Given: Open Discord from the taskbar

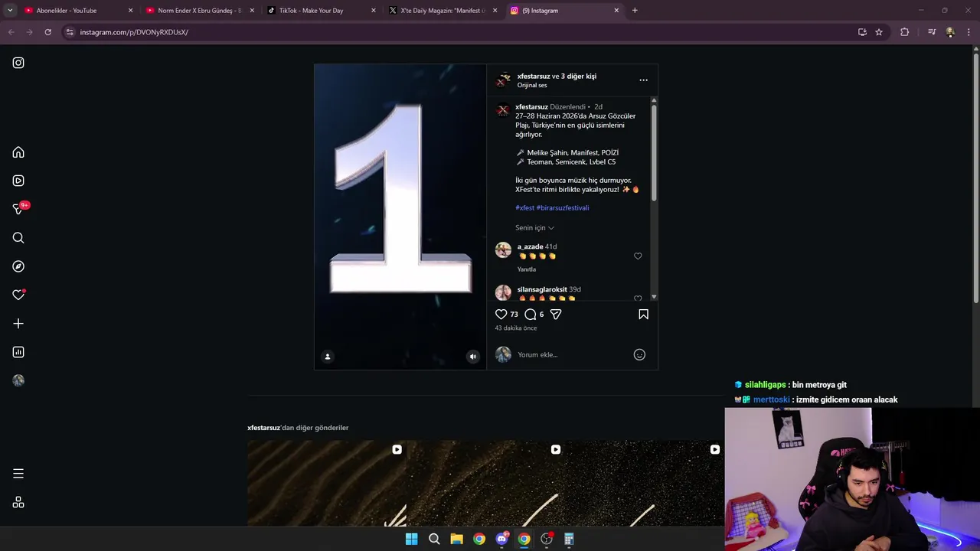Looking at the screenshot, I should (502, 539).
